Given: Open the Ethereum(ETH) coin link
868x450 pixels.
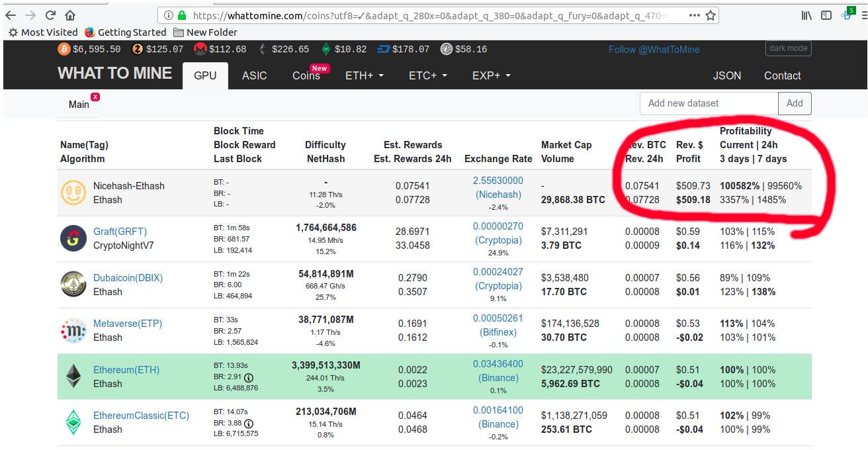Looking at the screenshot, I should pos(126,370).
